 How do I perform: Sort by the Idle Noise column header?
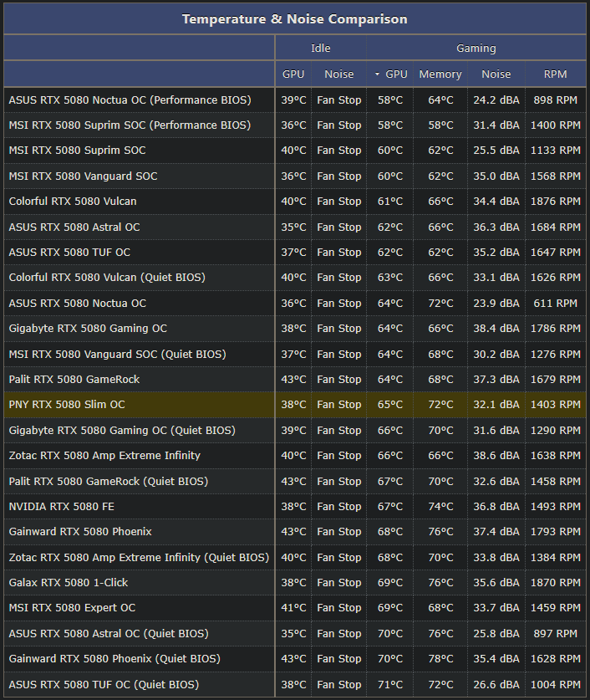339,74
